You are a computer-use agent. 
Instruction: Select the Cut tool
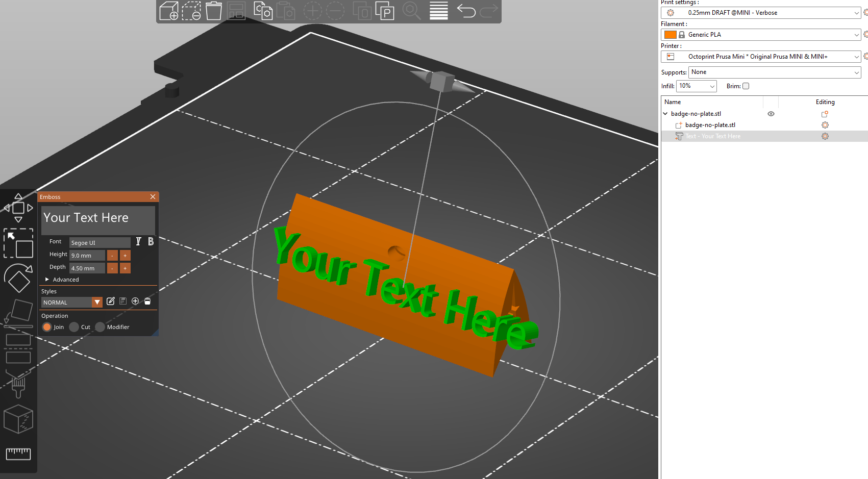coord(18,348)
